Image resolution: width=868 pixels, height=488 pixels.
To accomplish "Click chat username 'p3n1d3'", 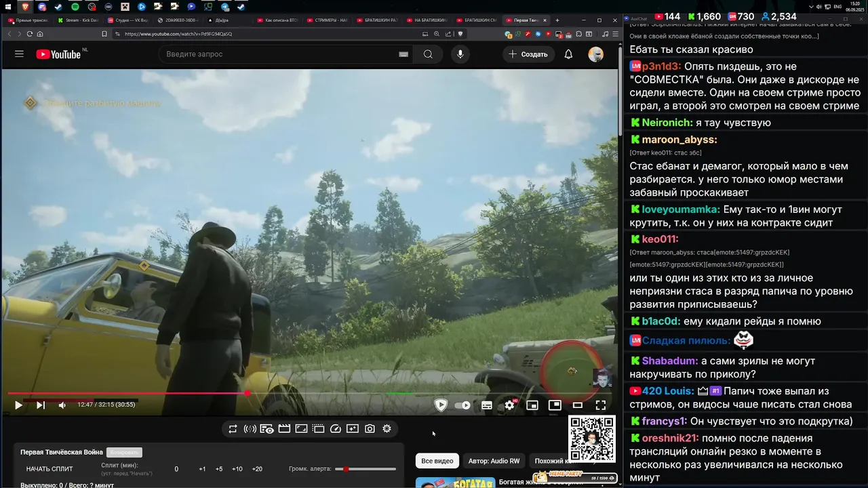I will [661, 66].
